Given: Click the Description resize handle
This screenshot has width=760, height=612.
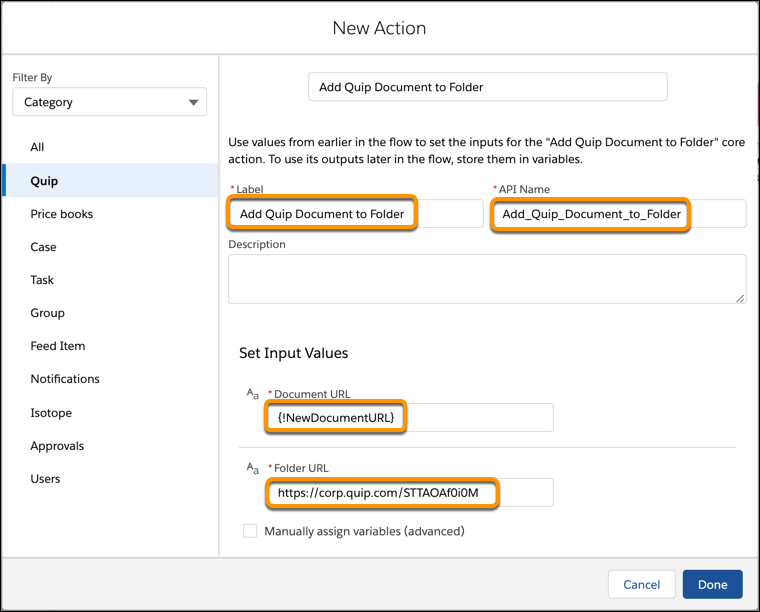Looking at the screenshot, I should tap(740, 298).
